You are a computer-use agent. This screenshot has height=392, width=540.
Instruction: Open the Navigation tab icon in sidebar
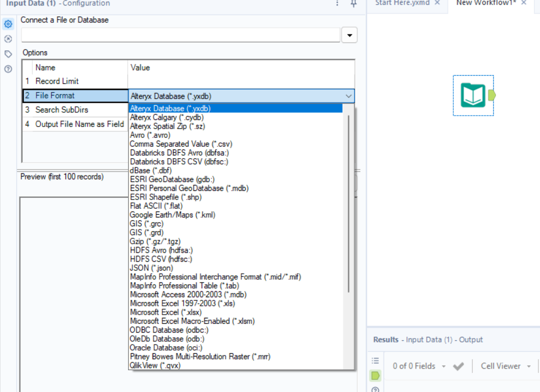tap(8, 39)
